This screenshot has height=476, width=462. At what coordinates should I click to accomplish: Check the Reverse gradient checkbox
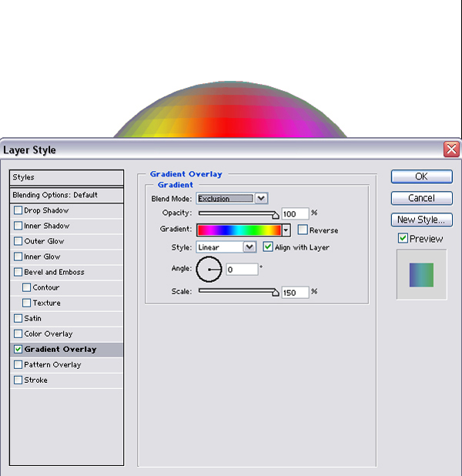pos(303,230)
